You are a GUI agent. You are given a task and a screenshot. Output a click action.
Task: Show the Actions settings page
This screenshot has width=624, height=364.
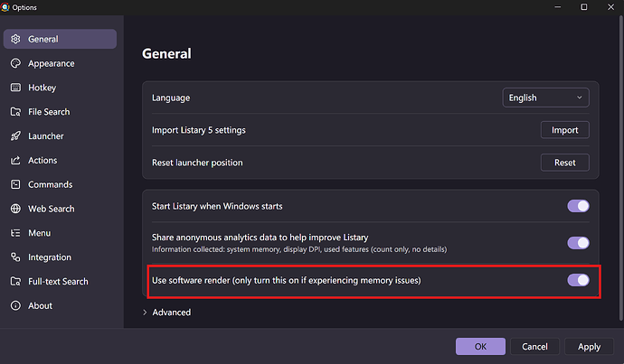tap(43, 160)
